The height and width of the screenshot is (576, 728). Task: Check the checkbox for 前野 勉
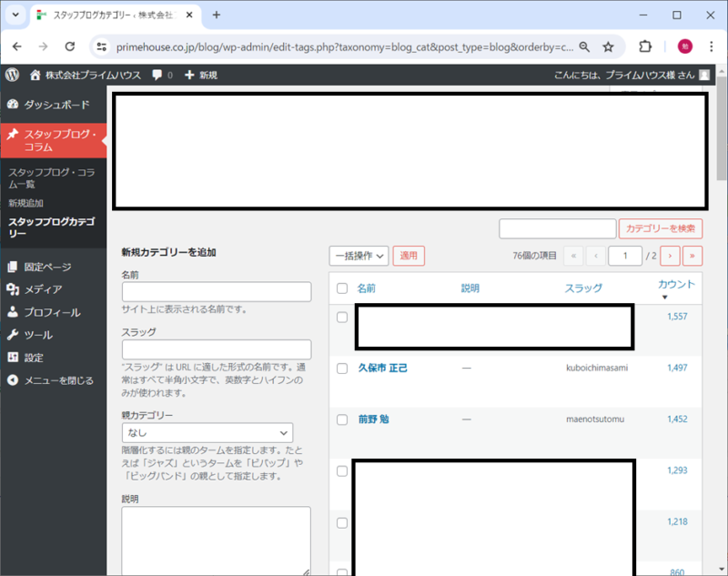tap(342, 420)
